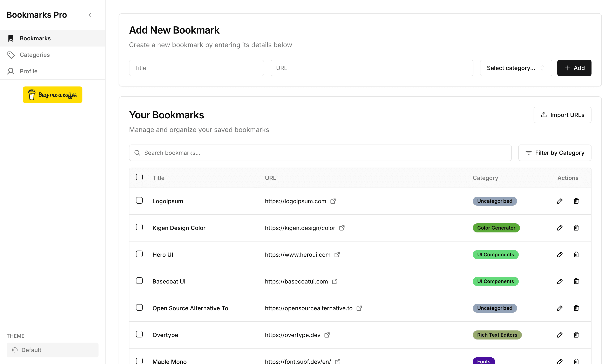Screen dimensions: 615x364
Task: Click the Uncategorized badge for Open Source Alternative To
Action: point(495,308)
